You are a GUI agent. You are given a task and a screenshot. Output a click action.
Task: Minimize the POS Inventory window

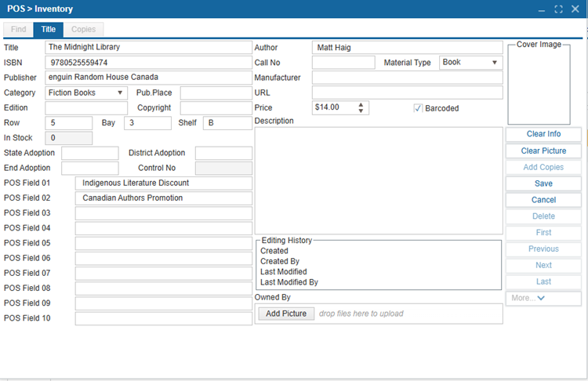[x=542, y=9]
